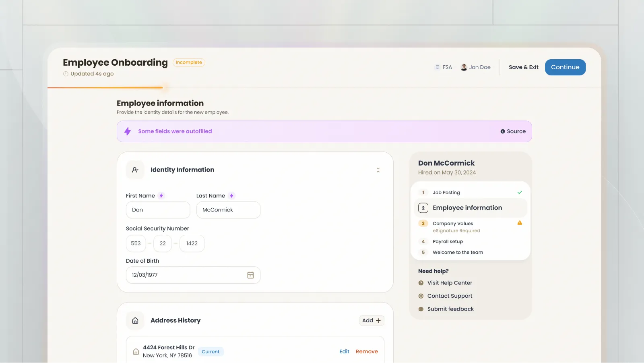The height and width of the screenshot is (363, 644).
Task: Click the Continue button
Action: (x=565, y=67)
